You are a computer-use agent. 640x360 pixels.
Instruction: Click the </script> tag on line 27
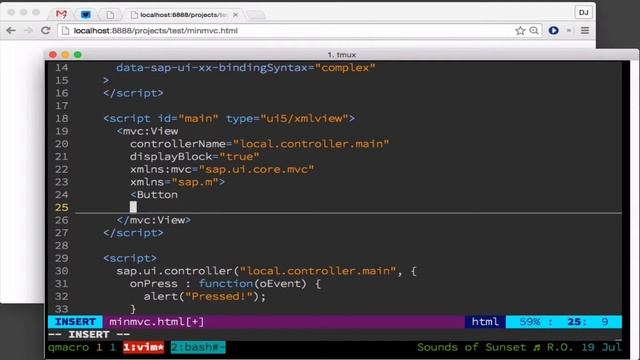click(133, 233)
